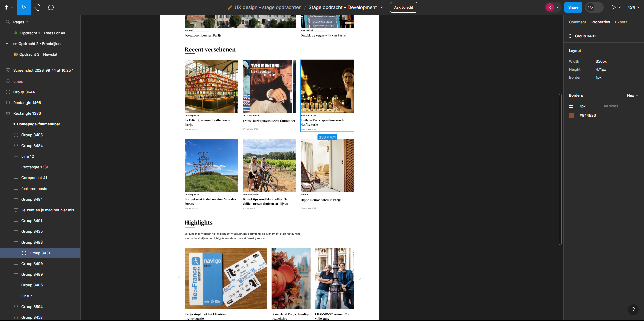Click the Group 3431 icon in Properties header

point(571,36)
